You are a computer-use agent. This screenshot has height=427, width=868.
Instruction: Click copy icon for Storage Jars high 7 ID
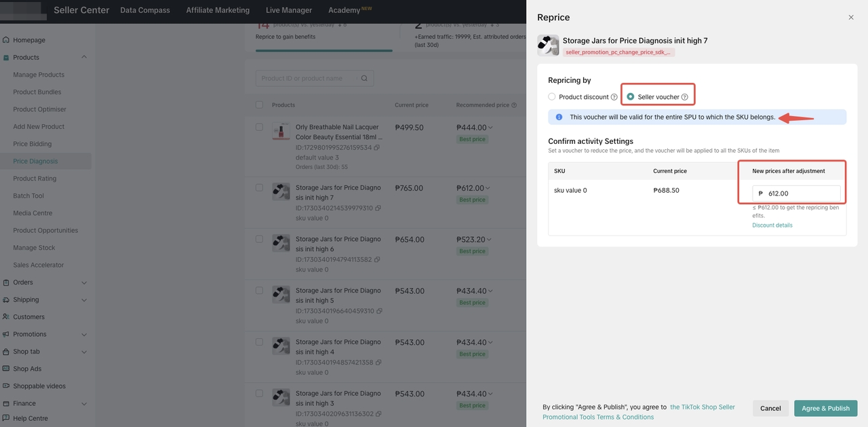(x=378, y=208)
